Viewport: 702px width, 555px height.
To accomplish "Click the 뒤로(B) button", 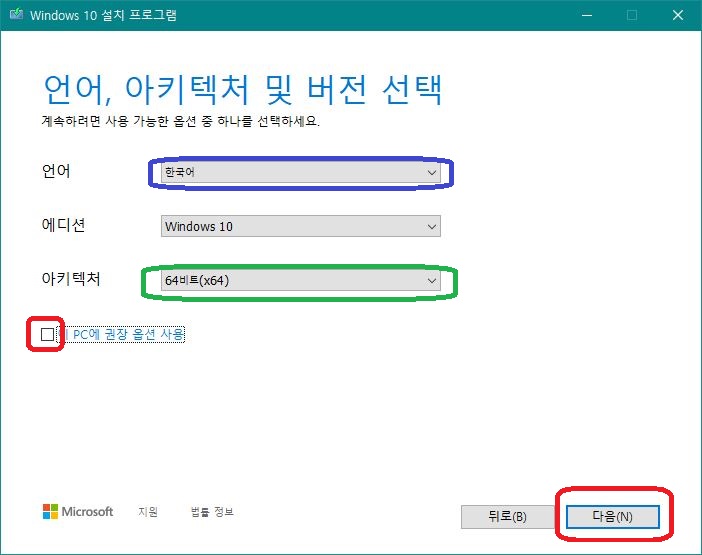I will pos(508,517).
